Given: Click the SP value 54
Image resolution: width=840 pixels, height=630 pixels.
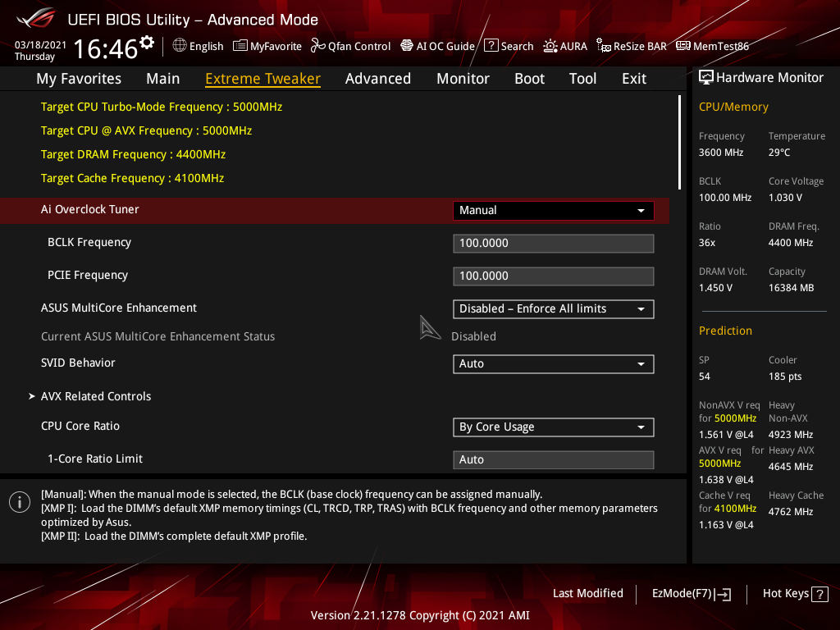Looking at the screenshot, I should tap(704, 377).
